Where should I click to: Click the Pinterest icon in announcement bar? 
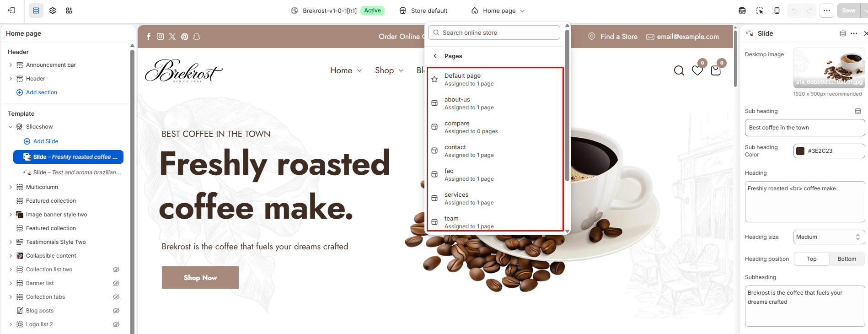pyautogui.click(x=185, y=37)
